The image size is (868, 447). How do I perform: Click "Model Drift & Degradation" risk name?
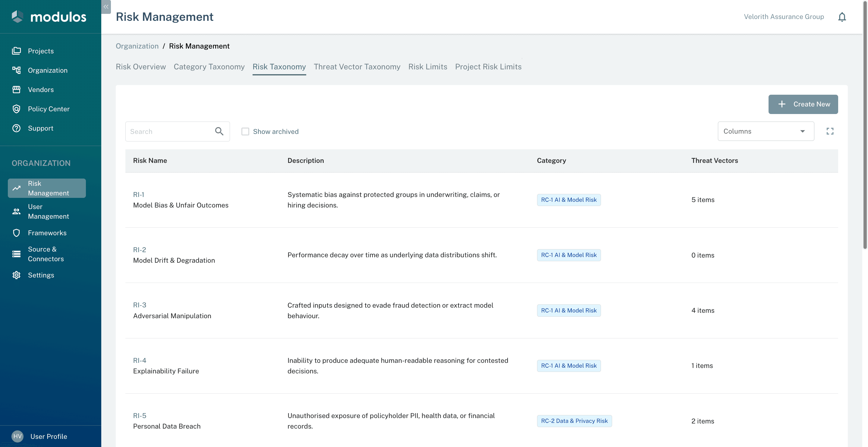coord(174,260)
